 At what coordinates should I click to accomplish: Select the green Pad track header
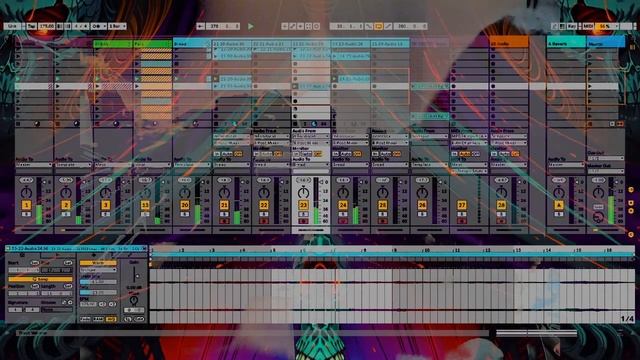(x=152, y=44)
